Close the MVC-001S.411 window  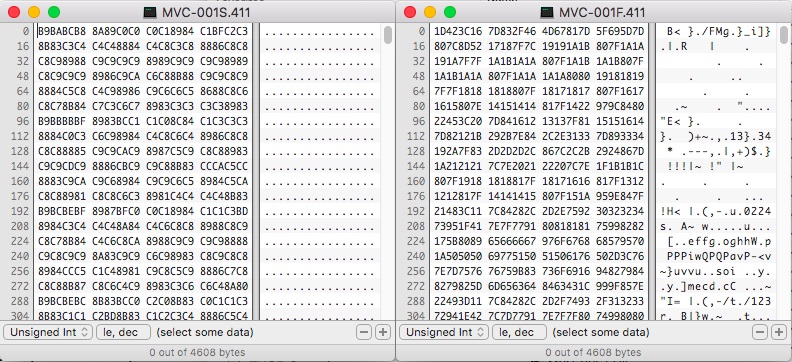pyautogui.click(x=14, y=12)
